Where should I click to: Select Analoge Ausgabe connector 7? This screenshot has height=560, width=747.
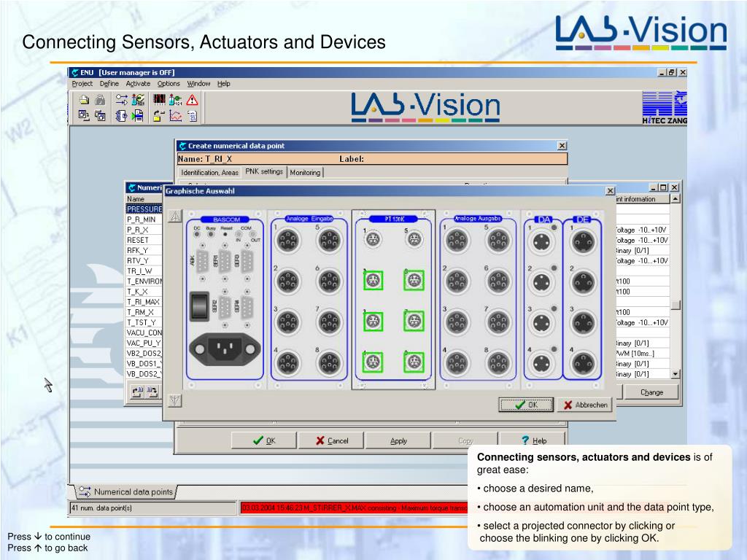[x=498, y=322]
